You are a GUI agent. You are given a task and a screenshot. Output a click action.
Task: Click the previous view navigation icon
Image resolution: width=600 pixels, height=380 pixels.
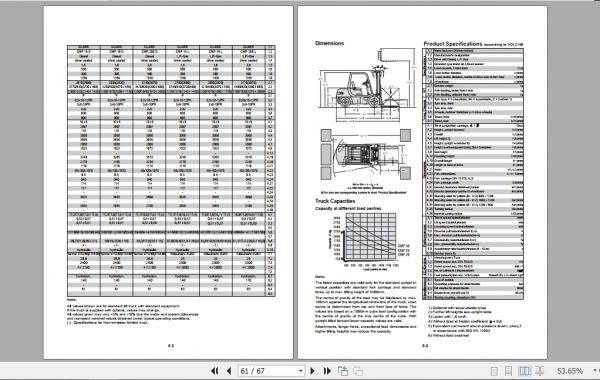pyautogui.click(x=343, y=371)
